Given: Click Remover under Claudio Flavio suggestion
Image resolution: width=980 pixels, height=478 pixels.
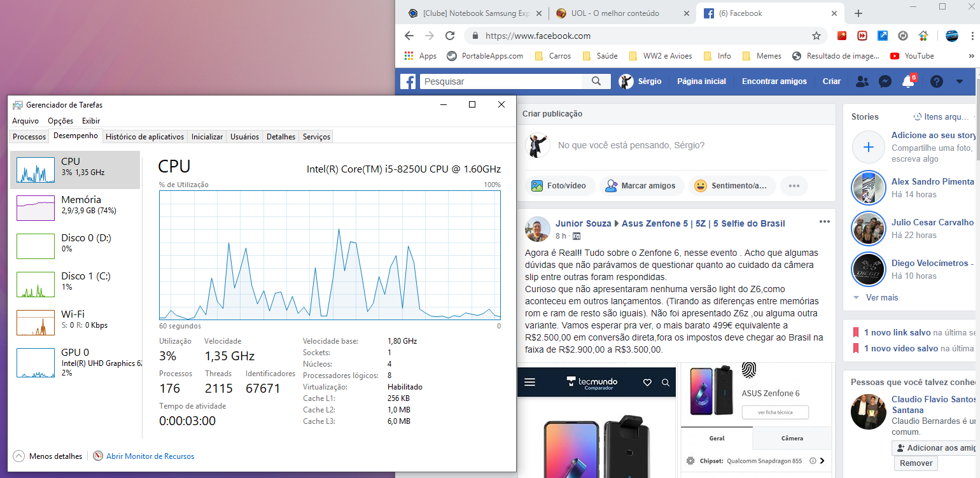Looking at the screenshot, I should pos(916,463).
